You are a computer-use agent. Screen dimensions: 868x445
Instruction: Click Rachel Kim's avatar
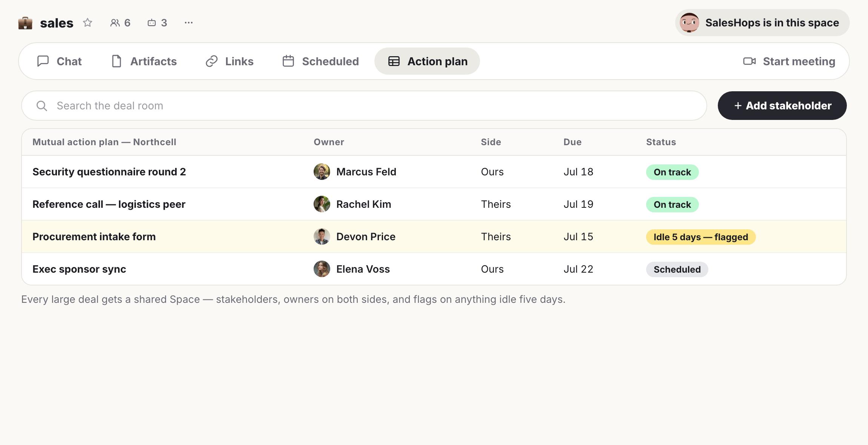coord(322,204)
